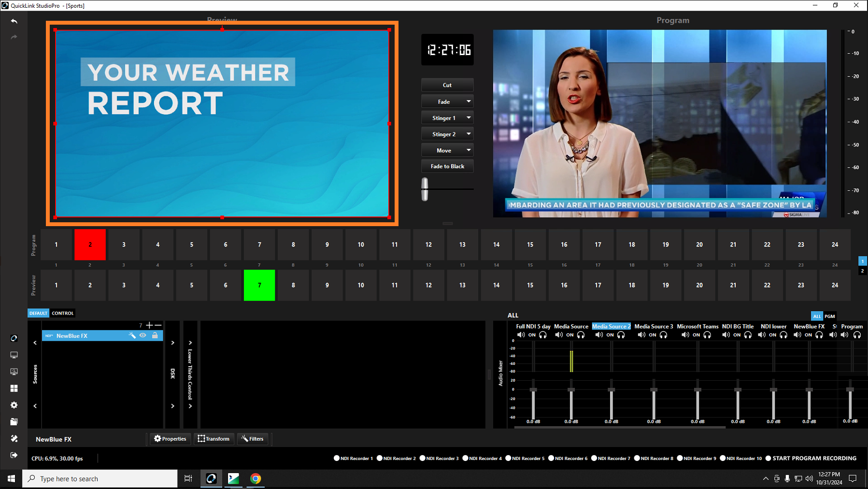Click the Full NDI 5 day volume fader
The height and width of the screenshot is (489, 868).
click(533, 390)
